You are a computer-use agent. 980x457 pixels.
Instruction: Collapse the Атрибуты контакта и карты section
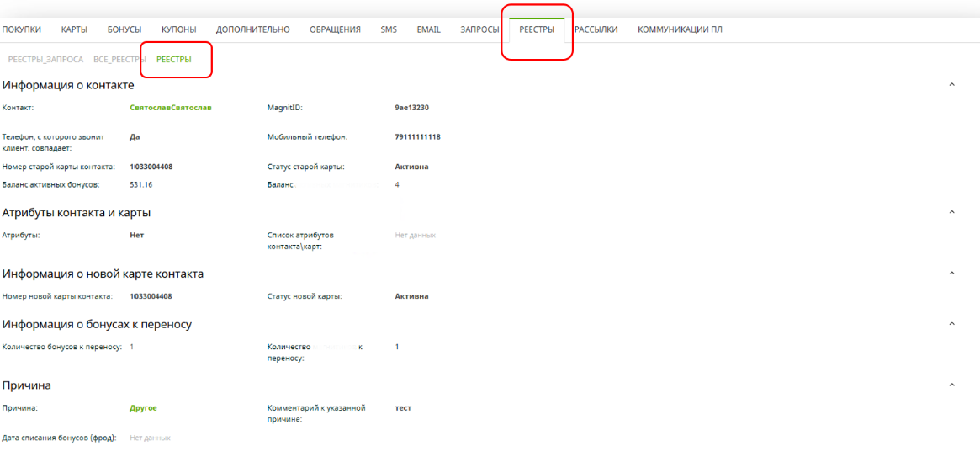click(951, 212)
